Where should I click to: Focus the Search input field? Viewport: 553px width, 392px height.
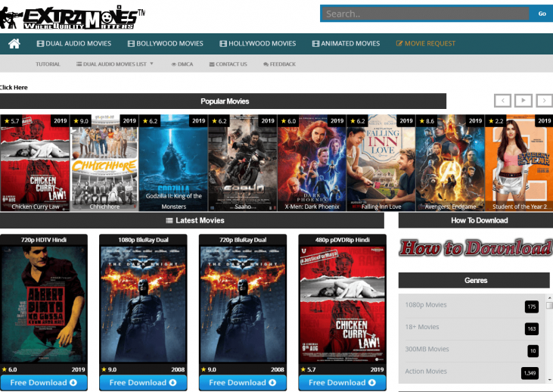click(424, 14)
